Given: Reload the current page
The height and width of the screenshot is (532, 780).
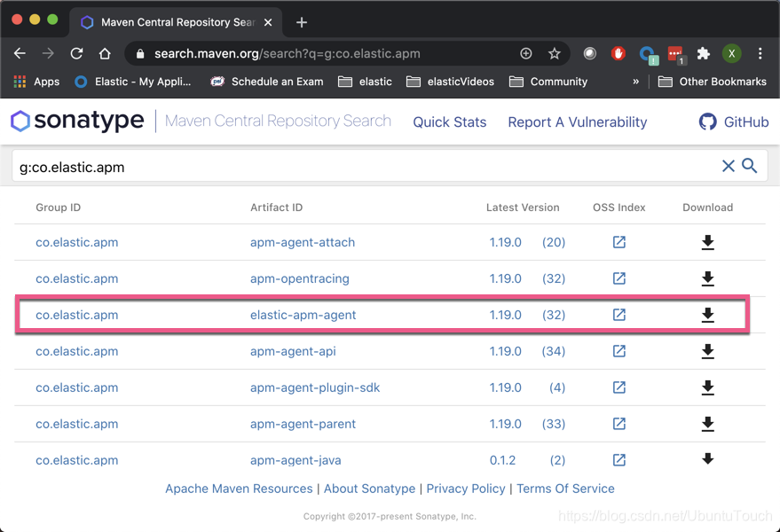Looking at the screenshot, I should pyautogui.click(x=76, y=53).
